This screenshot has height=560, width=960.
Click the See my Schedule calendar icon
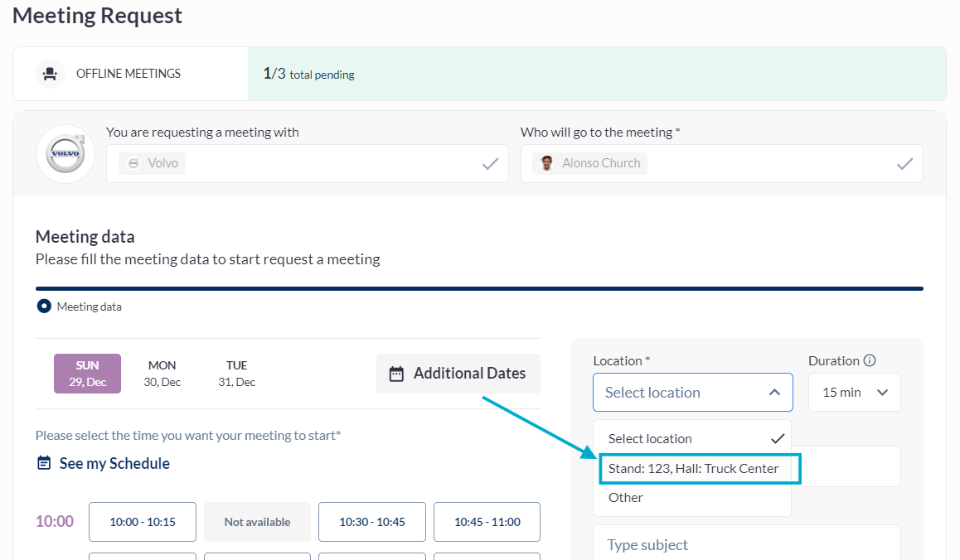pyautogui.click(x=44, y=463)
